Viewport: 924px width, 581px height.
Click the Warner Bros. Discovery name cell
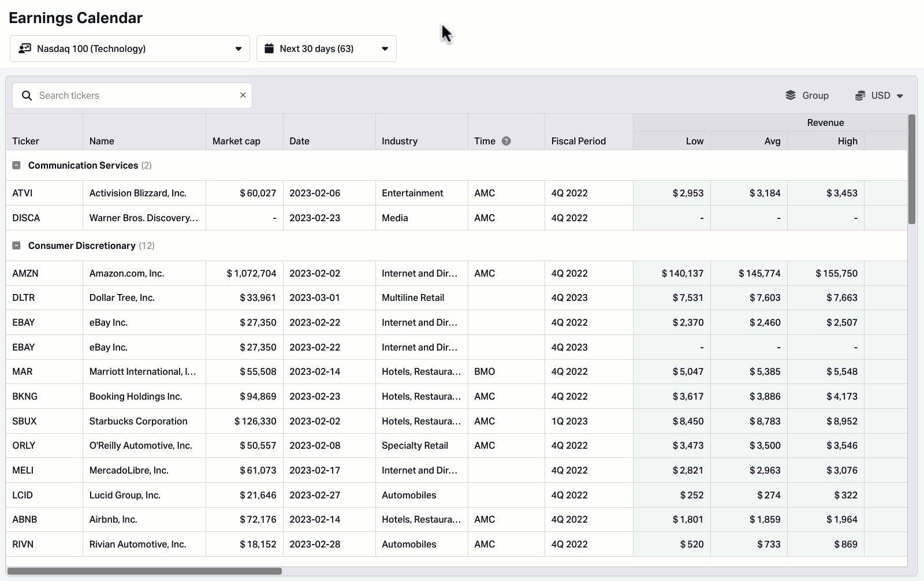(144, 218)
